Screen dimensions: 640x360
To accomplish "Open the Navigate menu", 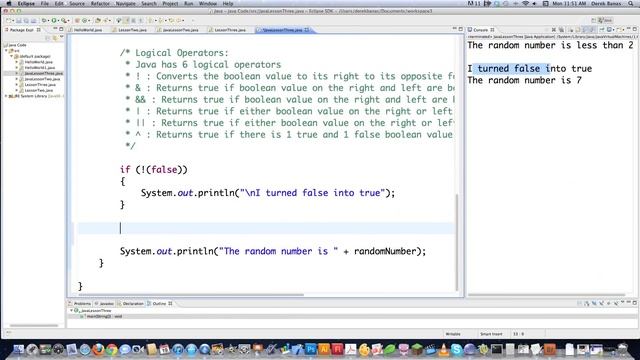I will click(x=125, y=3).
